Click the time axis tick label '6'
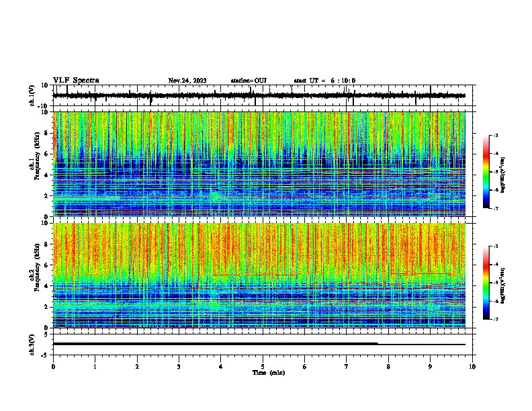The width and height of the screenshot is (532, 411). (305, 367)
